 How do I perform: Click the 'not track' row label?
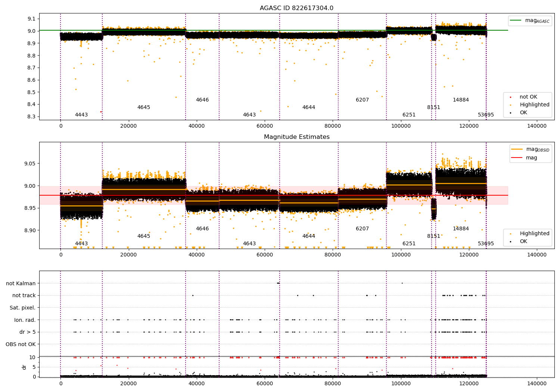click(24, 296)
